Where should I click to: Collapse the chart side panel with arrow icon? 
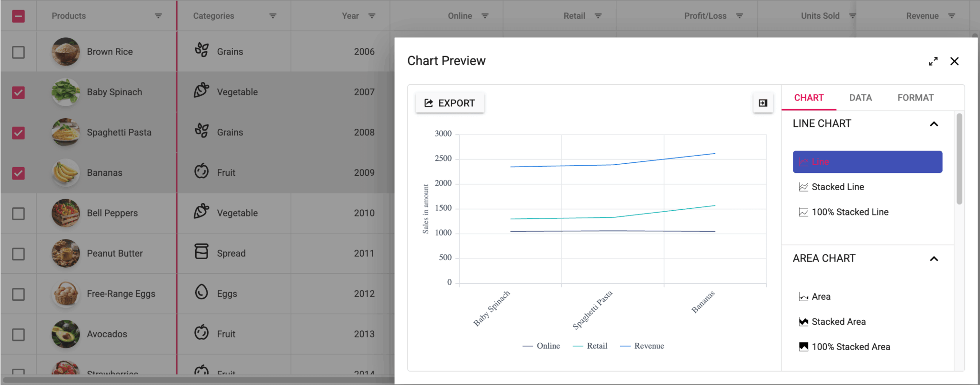[763, 103]
